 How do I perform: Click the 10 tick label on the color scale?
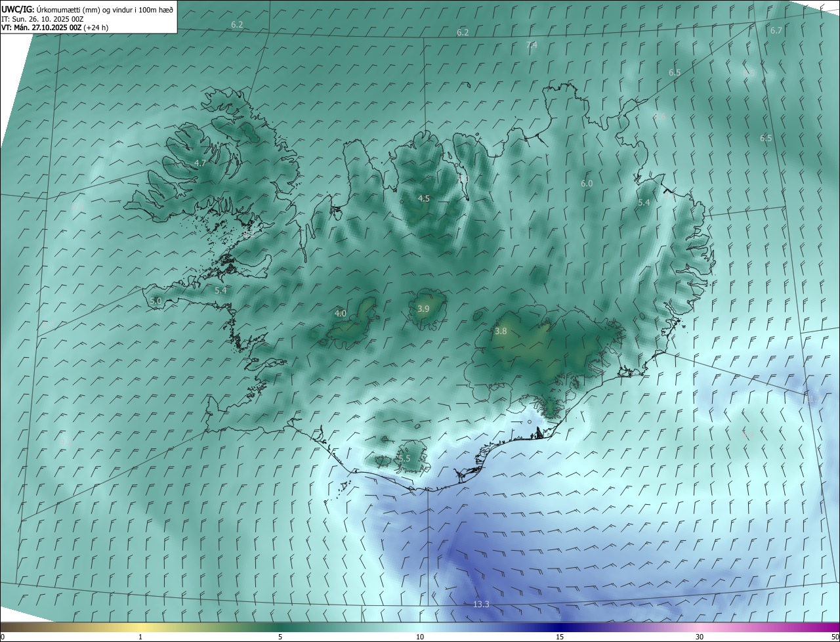pos(420,637)
